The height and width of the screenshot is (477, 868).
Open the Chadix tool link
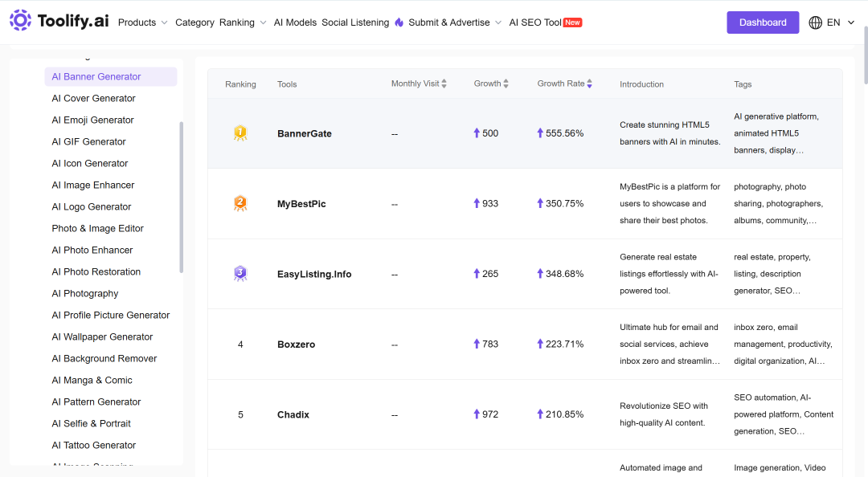point(293,414)
